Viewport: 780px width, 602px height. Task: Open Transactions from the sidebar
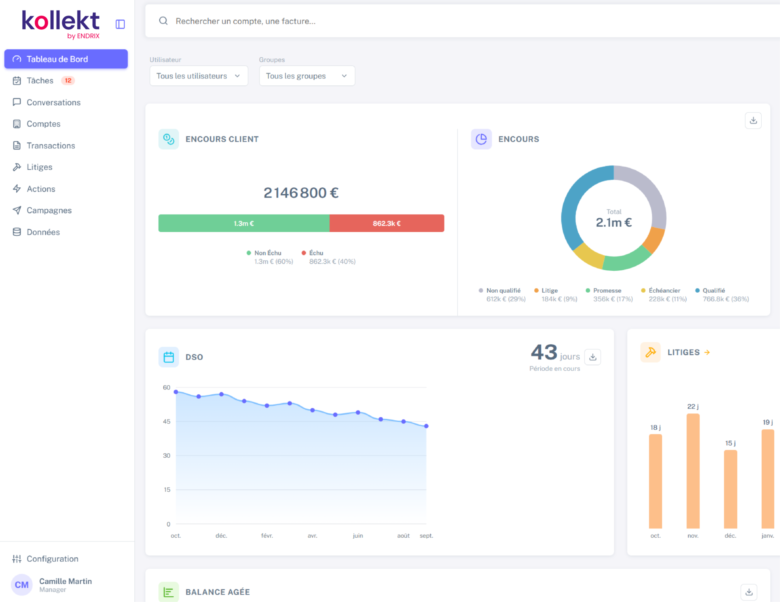pos(66,145)
